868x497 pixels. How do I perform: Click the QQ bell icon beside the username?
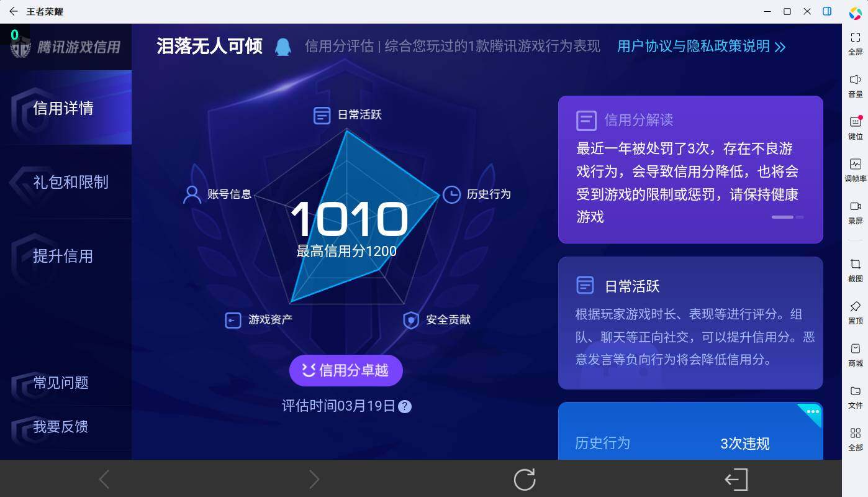tap(283, 46)
